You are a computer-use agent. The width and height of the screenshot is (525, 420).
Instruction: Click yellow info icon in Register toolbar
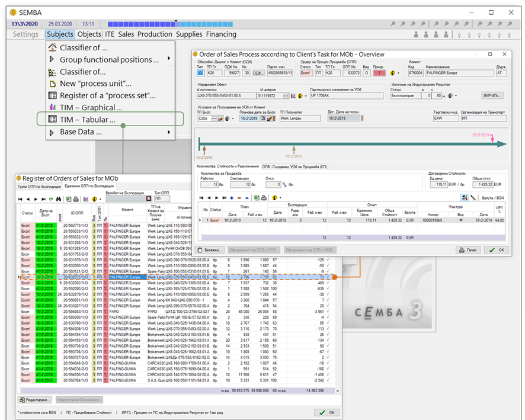tap(94, 199)
